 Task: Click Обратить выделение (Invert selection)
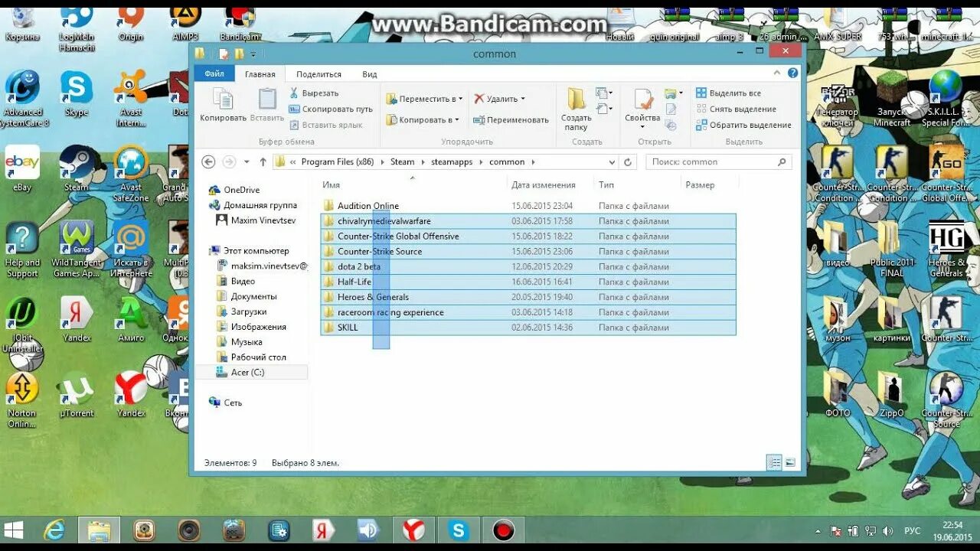pyautogui.click(x=743, y=125)
